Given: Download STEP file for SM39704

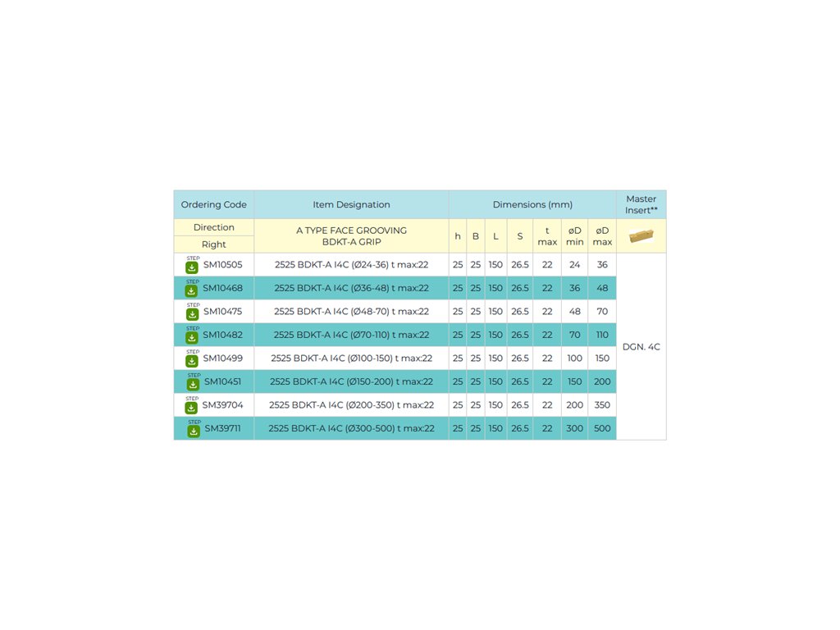Looking at the screenshot, I should point(192,407).
